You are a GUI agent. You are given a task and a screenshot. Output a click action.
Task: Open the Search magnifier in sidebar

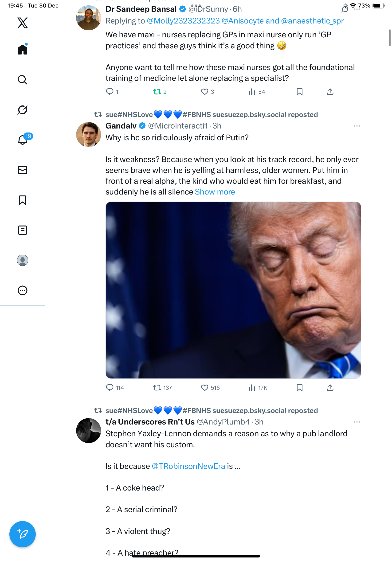click(23, 80)
